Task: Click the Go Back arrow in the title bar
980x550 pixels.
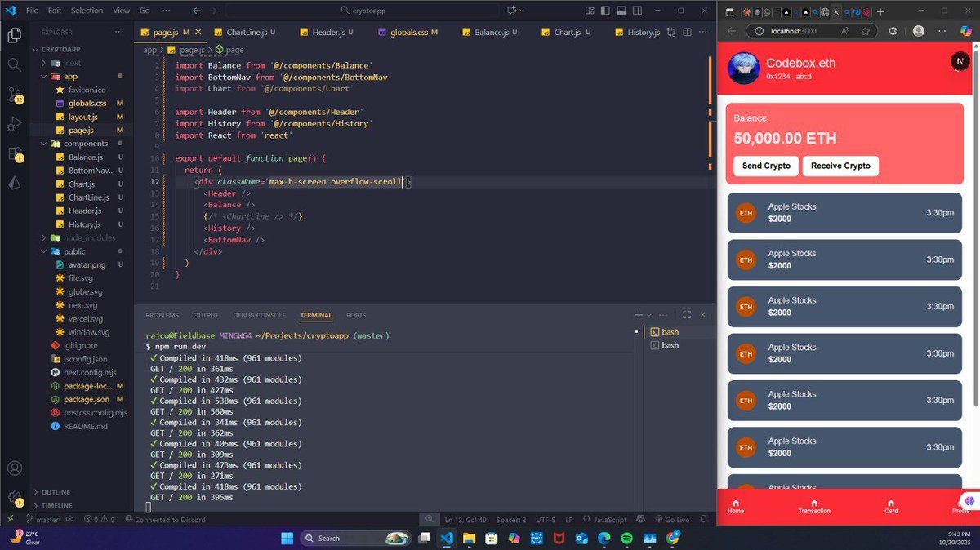Action: tap(197, 11)
